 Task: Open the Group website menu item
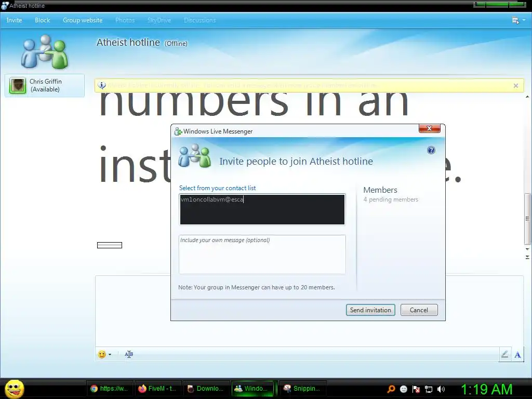[83, 20]
